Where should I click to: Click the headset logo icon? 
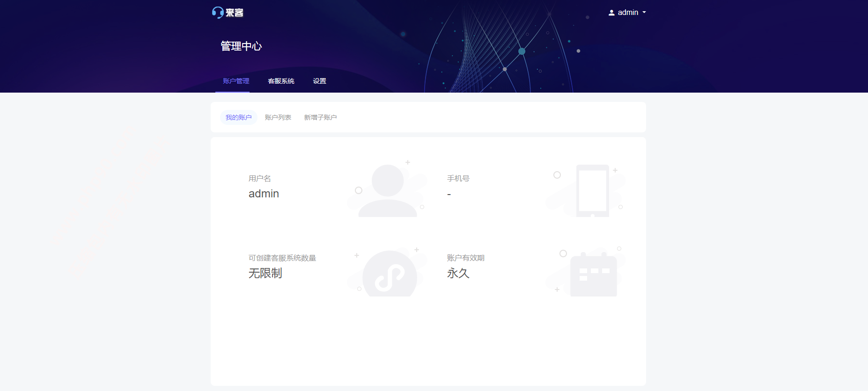coord(218,13)
